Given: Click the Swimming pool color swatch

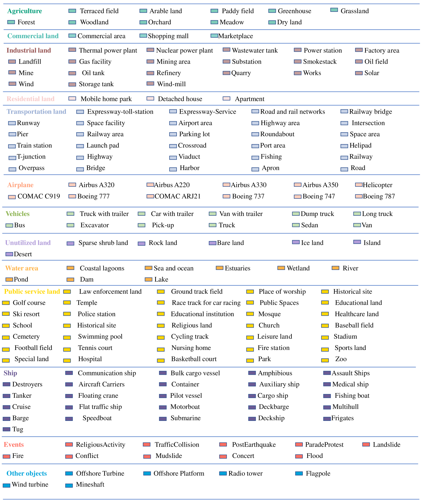Looking at the screenshot, I should coord(67,338).
